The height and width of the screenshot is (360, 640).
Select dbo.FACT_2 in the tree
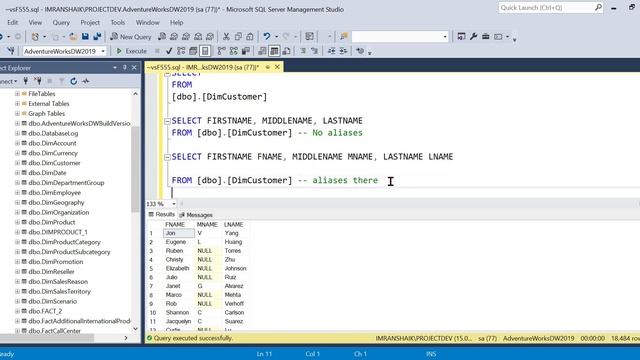(45, 311)
